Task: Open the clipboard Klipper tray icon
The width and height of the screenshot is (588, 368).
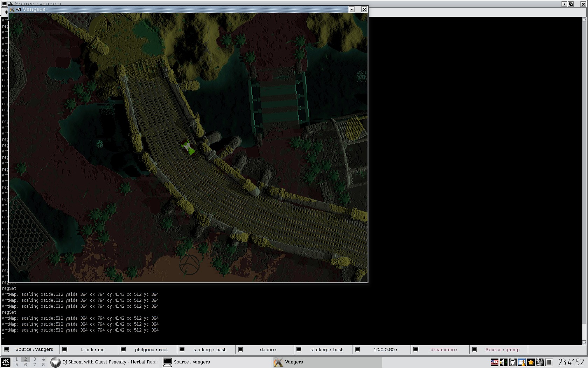Action: 512,362
